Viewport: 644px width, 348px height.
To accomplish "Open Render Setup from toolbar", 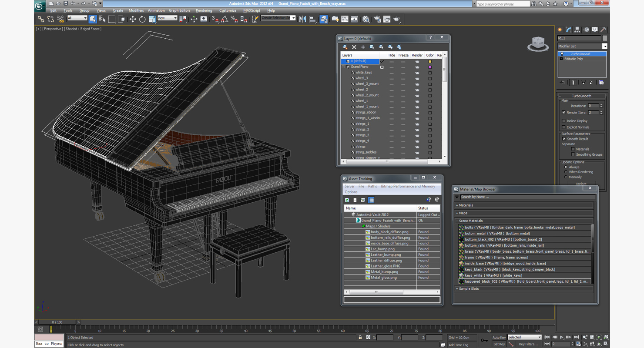I will (x=377, y=19).
